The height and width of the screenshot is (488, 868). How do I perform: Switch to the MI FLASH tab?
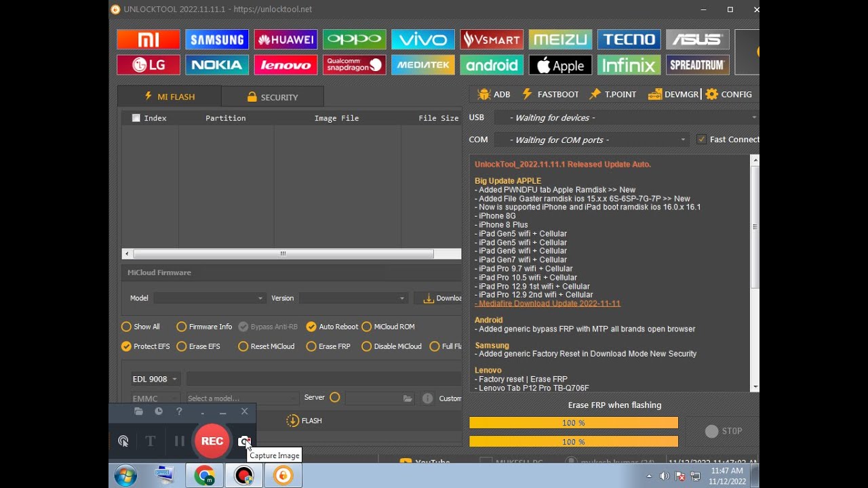pyautogui.click(x=169, y=97)
